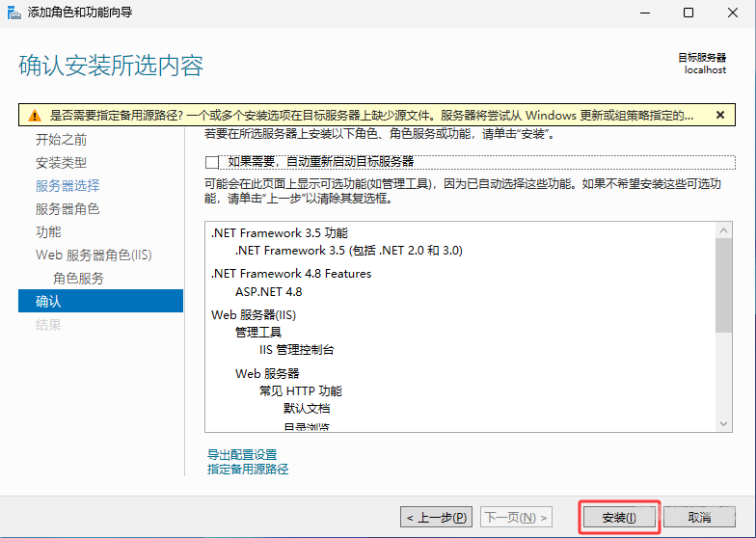
Task: Click the 上一步(P) button
Action: tap(436, 517)
